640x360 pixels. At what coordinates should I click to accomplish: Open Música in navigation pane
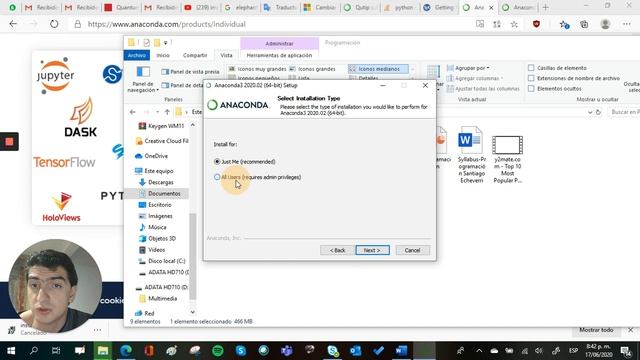pos(153,227)
